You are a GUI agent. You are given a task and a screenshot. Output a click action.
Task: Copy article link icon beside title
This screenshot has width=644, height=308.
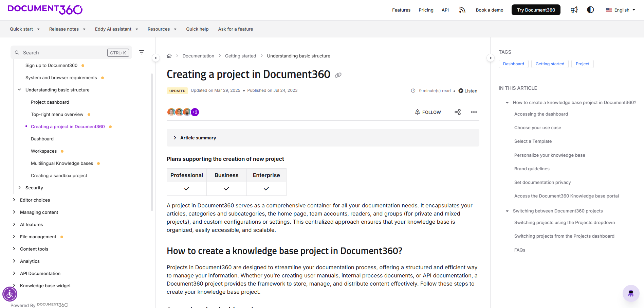click(x=338, y=75)
